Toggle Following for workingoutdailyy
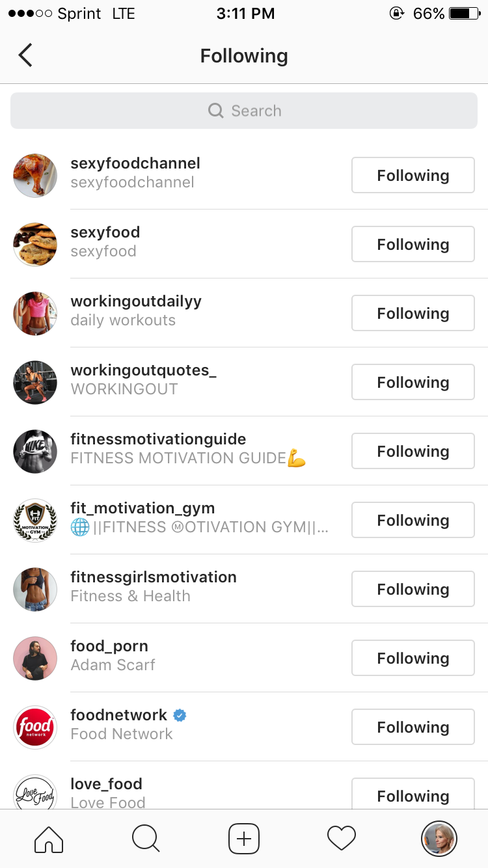The height and width of the screenshot is (868, 488). [413, 313]
